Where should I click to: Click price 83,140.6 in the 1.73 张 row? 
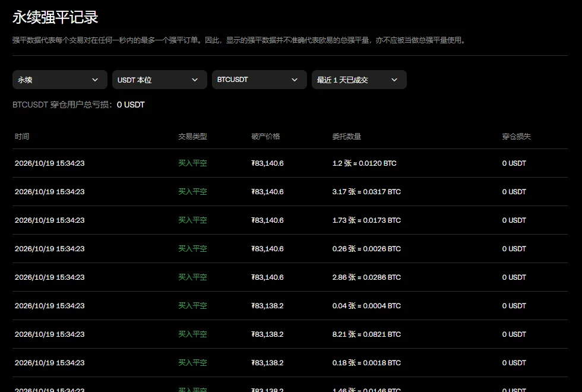[x=268, y=220]
